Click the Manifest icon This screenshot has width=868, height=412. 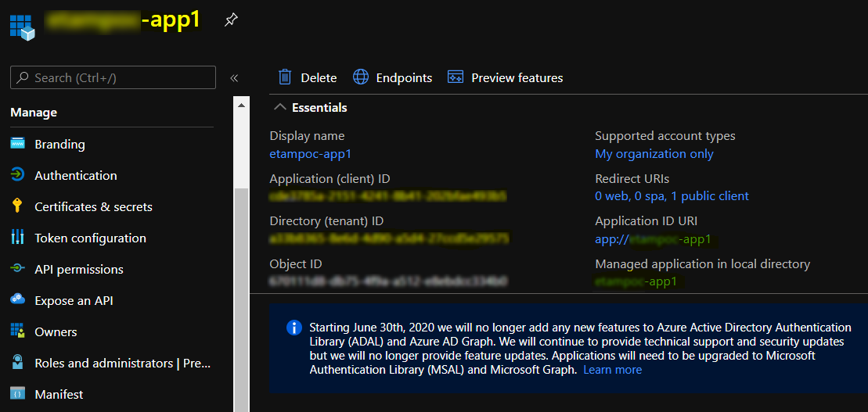(18, 394)
